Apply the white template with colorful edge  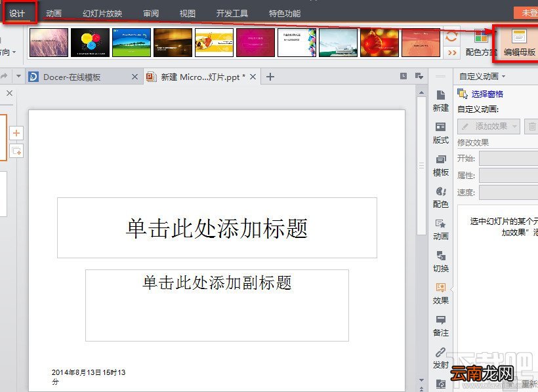pyautogui.click(x=297, y=43)
